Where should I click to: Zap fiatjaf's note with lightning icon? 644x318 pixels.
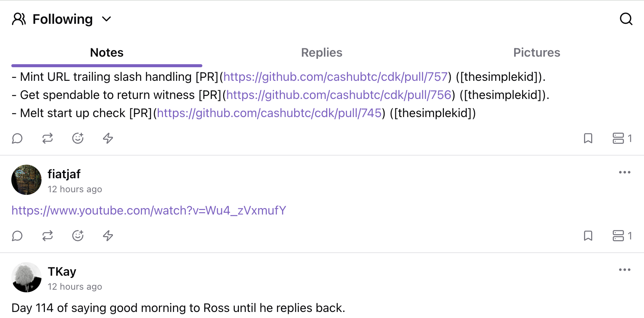108,236
